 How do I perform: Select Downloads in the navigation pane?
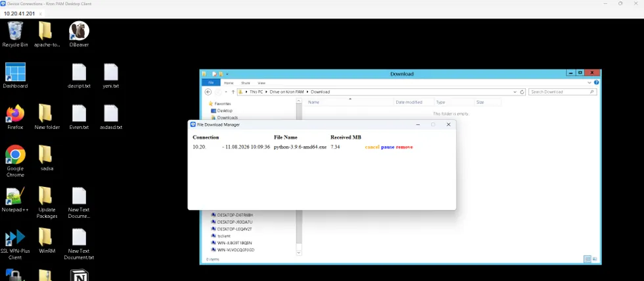pyautogui.click(x=224, y=118)
